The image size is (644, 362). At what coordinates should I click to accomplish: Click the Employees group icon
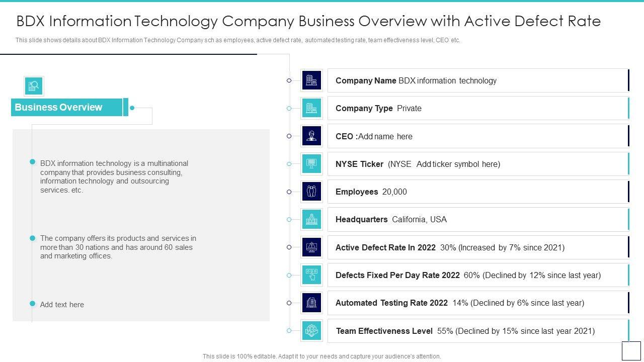pyautogui.click(x=311, y=192)
